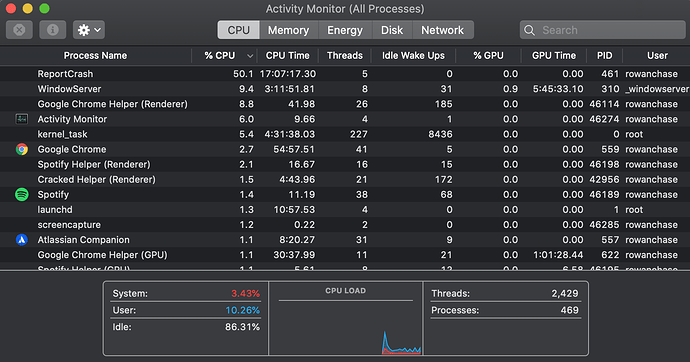This screenshot has width=690, height=362.
Task: Open the process Inspect info icon
Action: coord(52,30)
